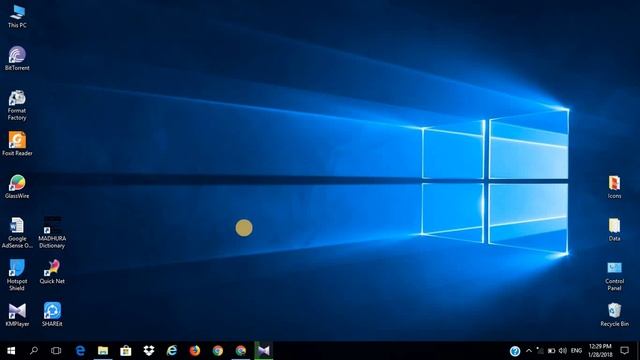Open Dropbox from taskbar
Screen dimensions: 640x360
149,351
